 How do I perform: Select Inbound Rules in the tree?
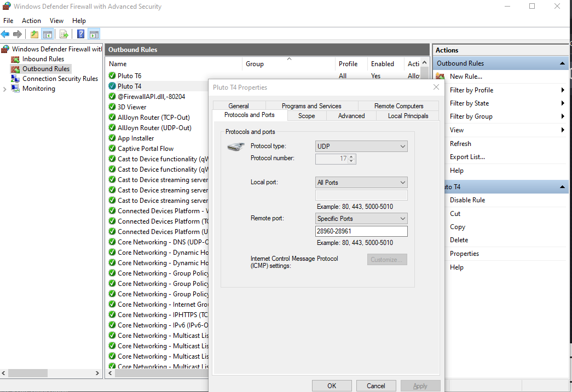43,59
